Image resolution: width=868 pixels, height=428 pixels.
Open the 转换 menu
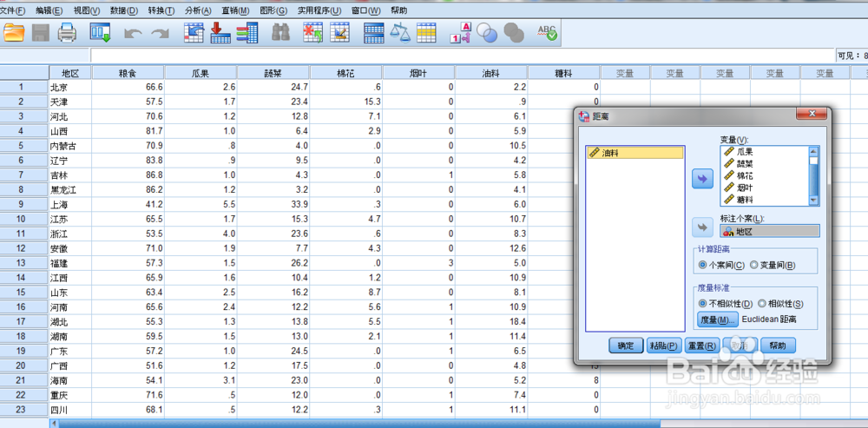pyautogui.click(x=161, y=10)
